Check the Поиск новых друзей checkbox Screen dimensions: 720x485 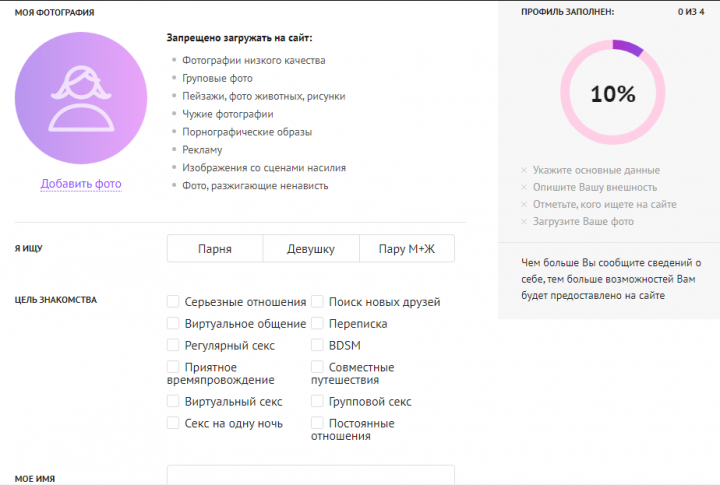[317, 301]
